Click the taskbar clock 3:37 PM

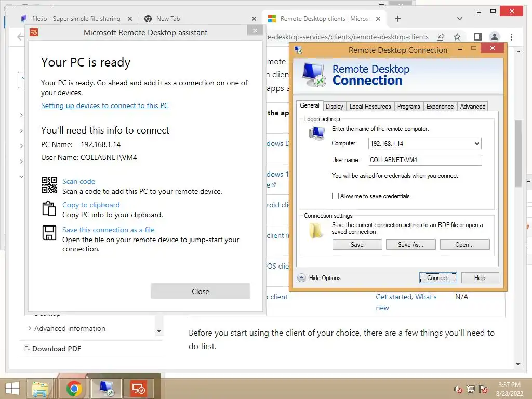click(509, 385)
